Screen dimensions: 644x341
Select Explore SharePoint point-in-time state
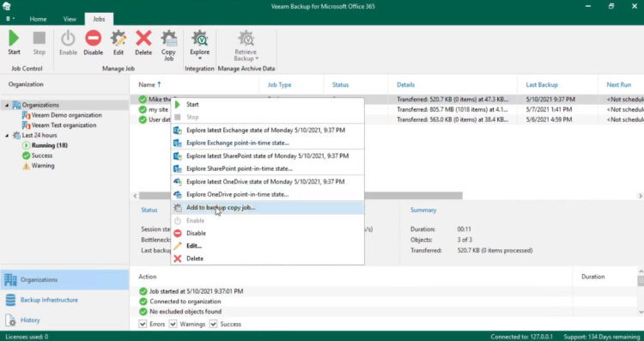[x=267, y=168]
